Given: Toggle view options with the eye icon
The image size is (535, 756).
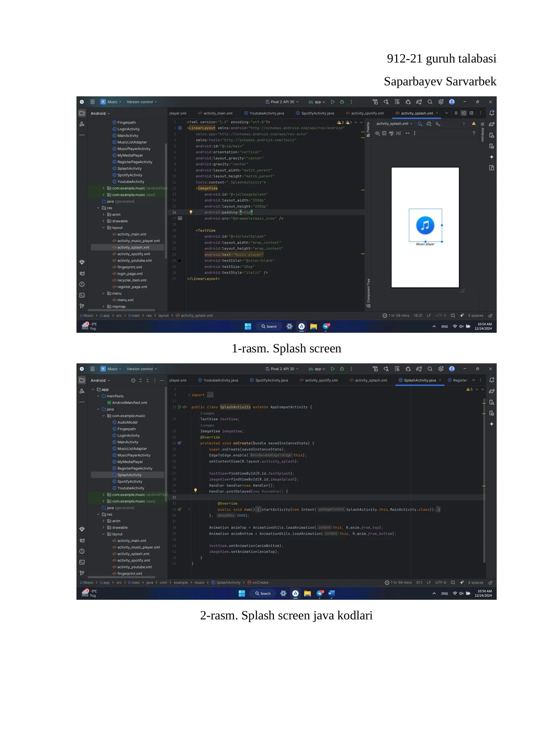Looking at the screenshot, I should [377, 133].
